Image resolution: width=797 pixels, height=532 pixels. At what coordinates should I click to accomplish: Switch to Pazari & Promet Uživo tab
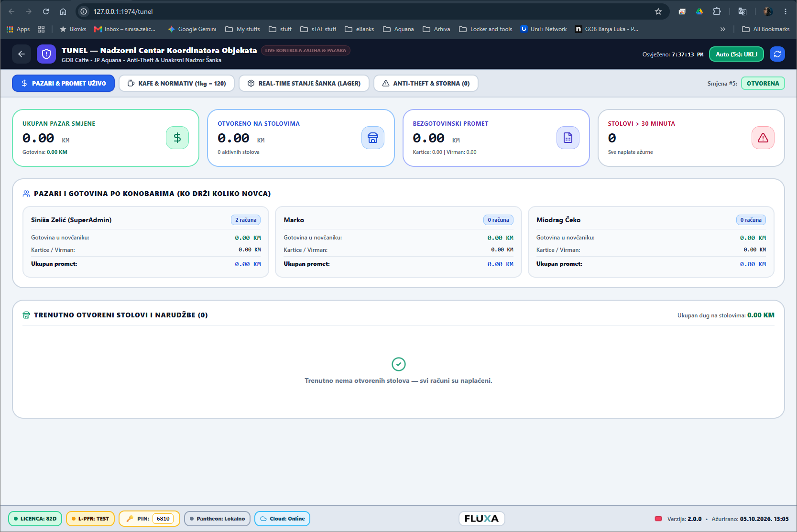pyautogui.click(x=64, y=83)
